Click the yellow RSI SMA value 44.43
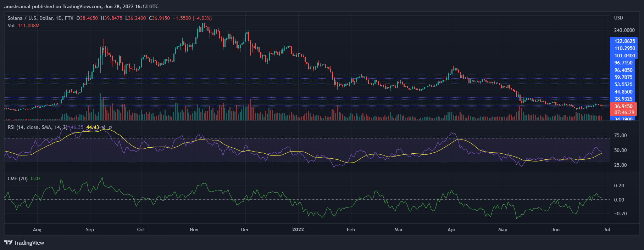Viewport: 644px width, 250px height. coord(93,127)
